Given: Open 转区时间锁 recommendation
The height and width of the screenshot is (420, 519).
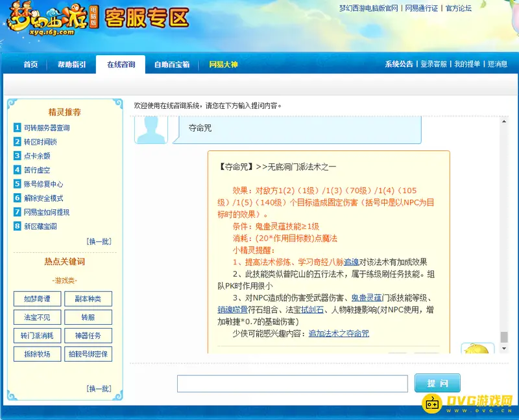Looking at the screenshot, I should click(x=40, y=142).
